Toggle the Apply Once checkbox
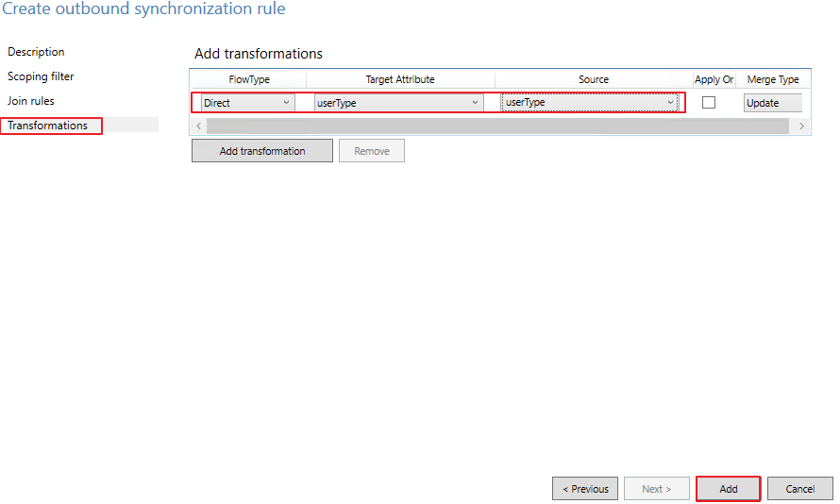Image resolution: width=840 pixels, height=504 pixels. click(x=708, y=102)
